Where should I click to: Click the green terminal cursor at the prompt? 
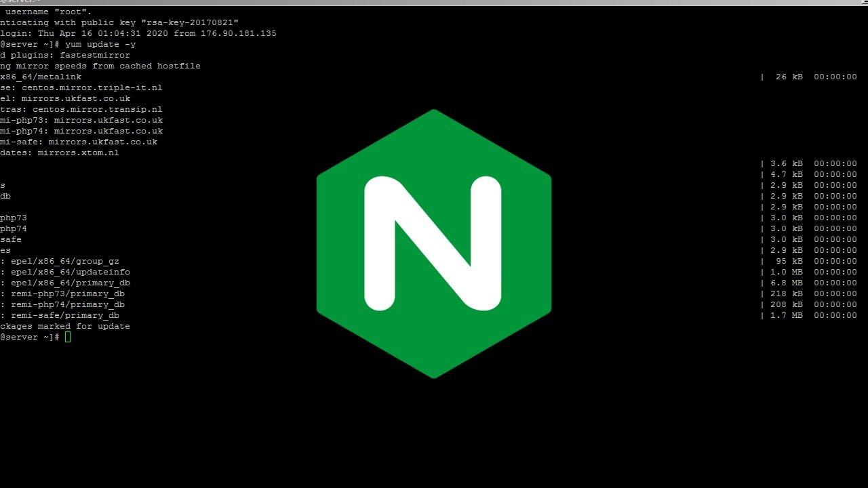point(68,337)
